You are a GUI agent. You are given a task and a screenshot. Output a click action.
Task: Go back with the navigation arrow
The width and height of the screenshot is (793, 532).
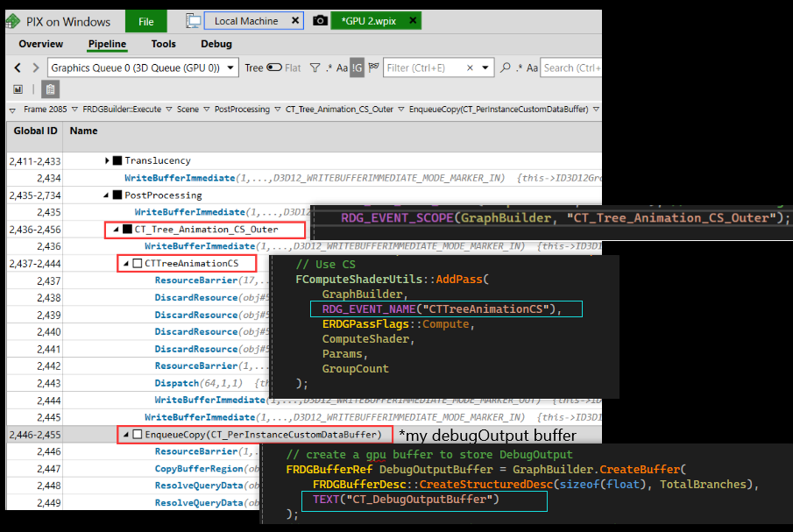(18, 67)
